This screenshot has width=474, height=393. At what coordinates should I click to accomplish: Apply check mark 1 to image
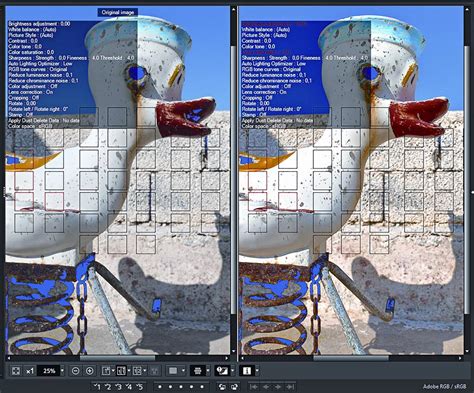pyautogui.click(x=98, y=387)
